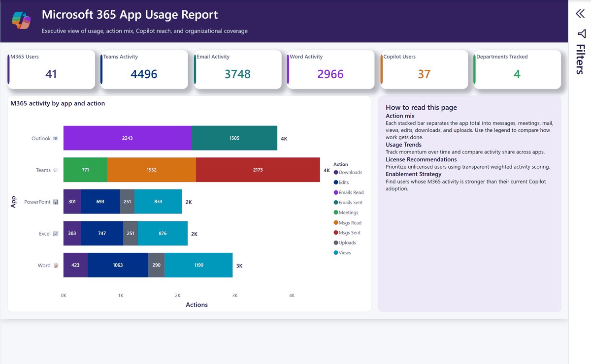Click the Views legend entry
The width and height of the screenshot is (591, 364).
(342, 253)
